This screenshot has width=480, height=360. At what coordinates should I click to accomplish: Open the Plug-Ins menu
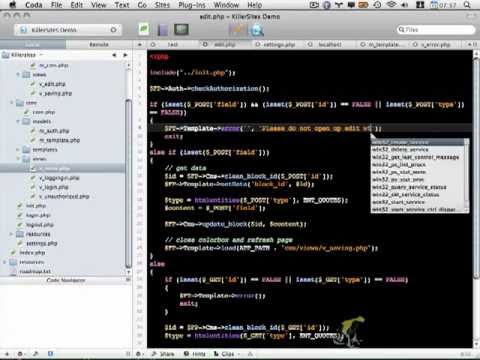[x=192, y=5]
